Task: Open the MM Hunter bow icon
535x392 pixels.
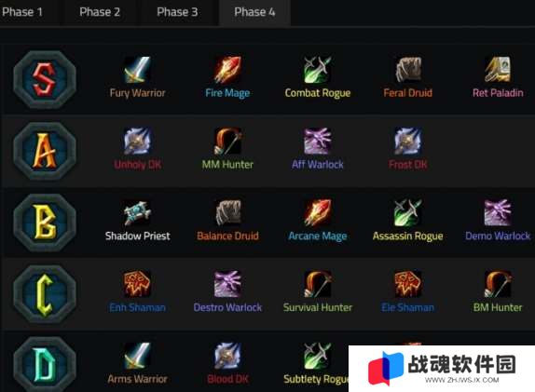Action: point(227,142)
